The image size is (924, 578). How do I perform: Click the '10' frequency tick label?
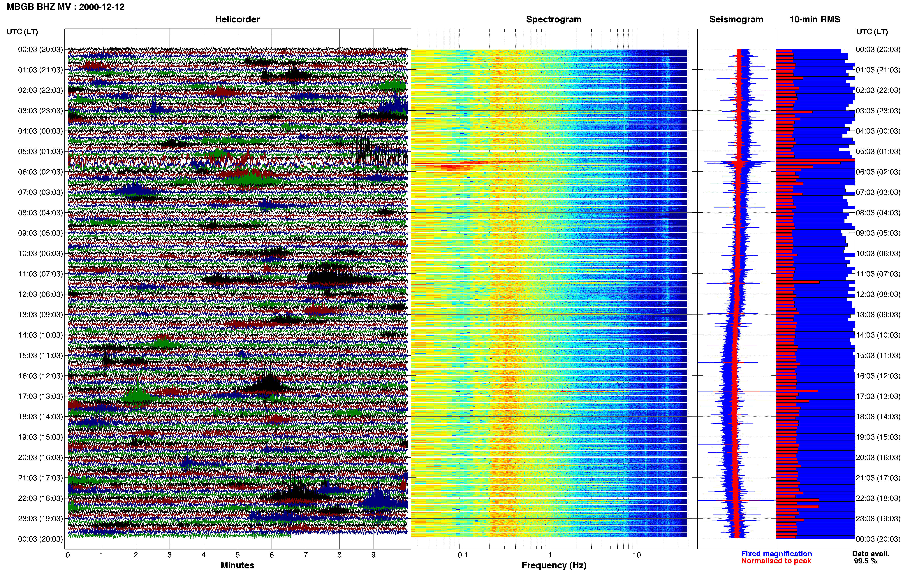(x=637, y=555)
